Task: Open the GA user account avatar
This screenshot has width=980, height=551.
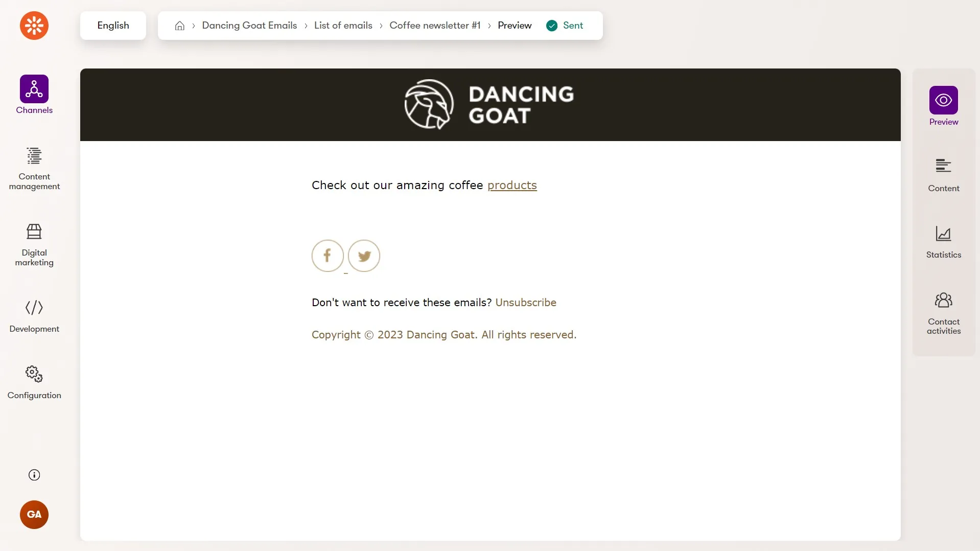Action: pos(34,515)
